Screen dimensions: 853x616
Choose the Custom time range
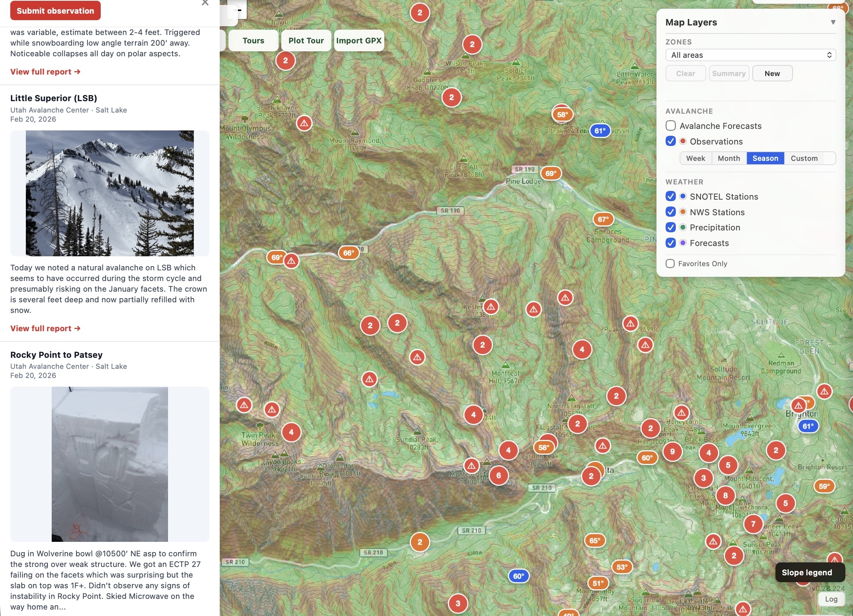pyautogui.click(x=804, y=158)
